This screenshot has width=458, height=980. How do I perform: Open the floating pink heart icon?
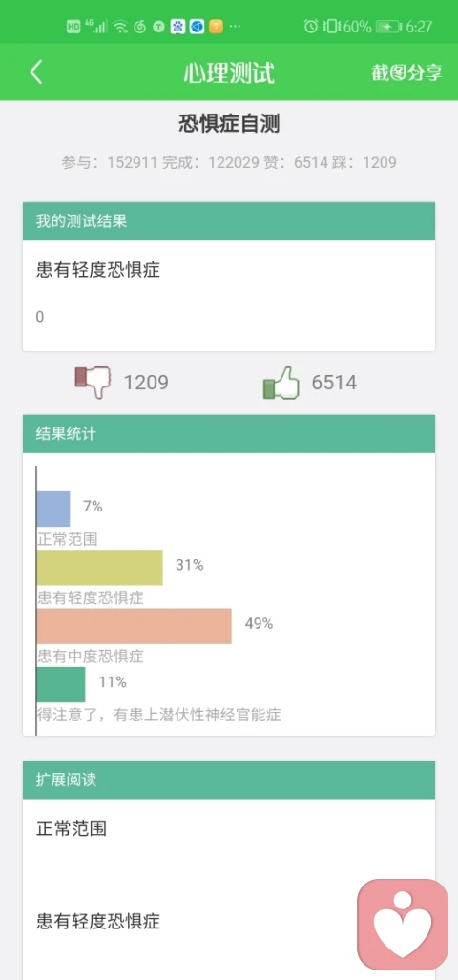(403, 925)
